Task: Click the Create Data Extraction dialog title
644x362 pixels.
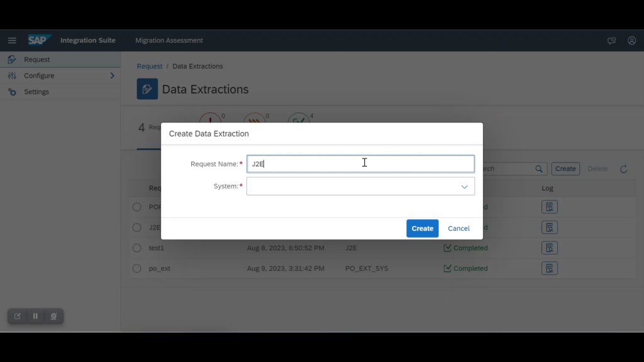Action: pos(209,134)
